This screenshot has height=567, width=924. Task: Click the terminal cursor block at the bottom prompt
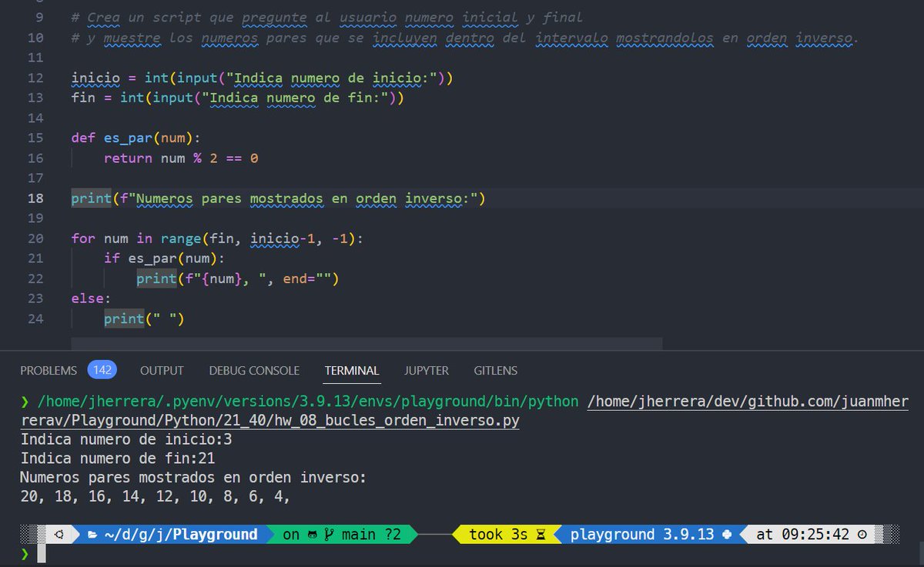point(42,554)
